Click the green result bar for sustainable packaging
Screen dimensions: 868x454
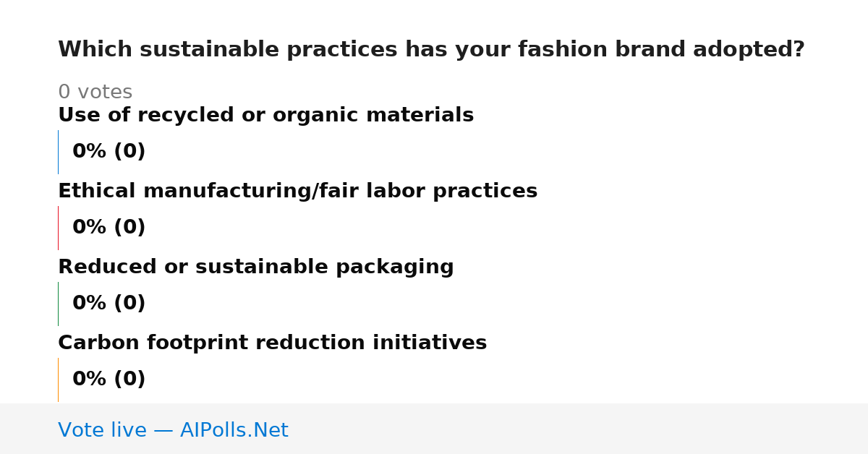58,304
